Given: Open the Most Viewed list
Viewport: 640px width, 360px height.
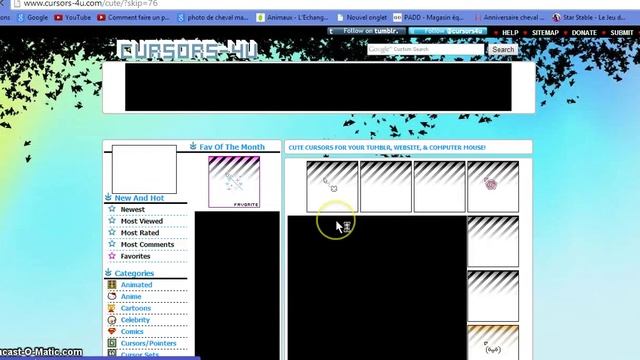Looking at the screenshot, I should tap(142, 221).
